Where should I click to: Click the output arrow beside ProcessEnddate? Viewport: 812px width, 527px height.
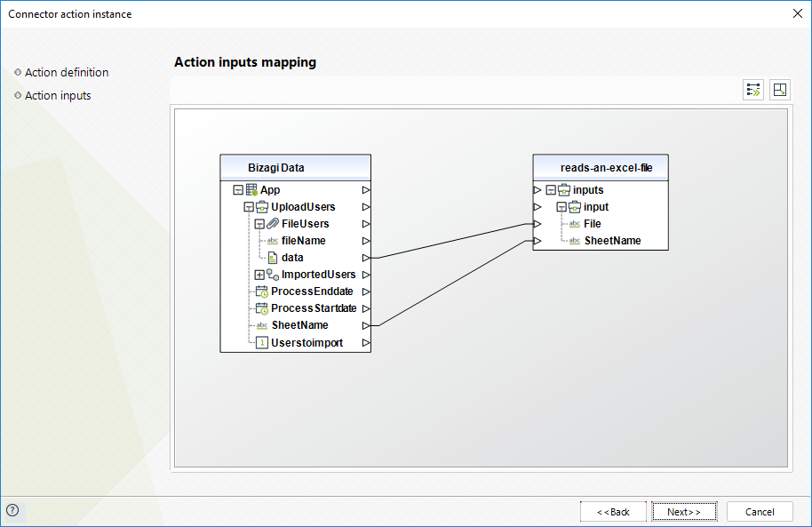coord(366,291)
